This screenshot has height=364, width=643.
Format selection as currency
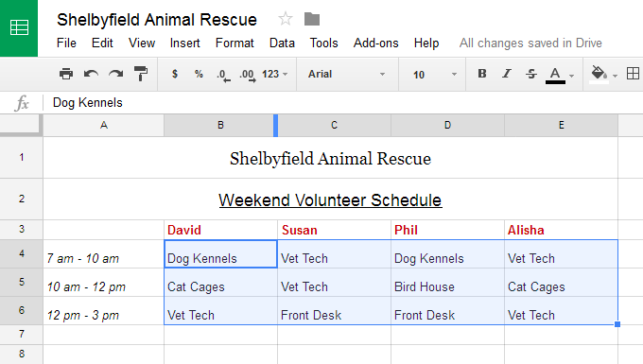click(175, 74)
